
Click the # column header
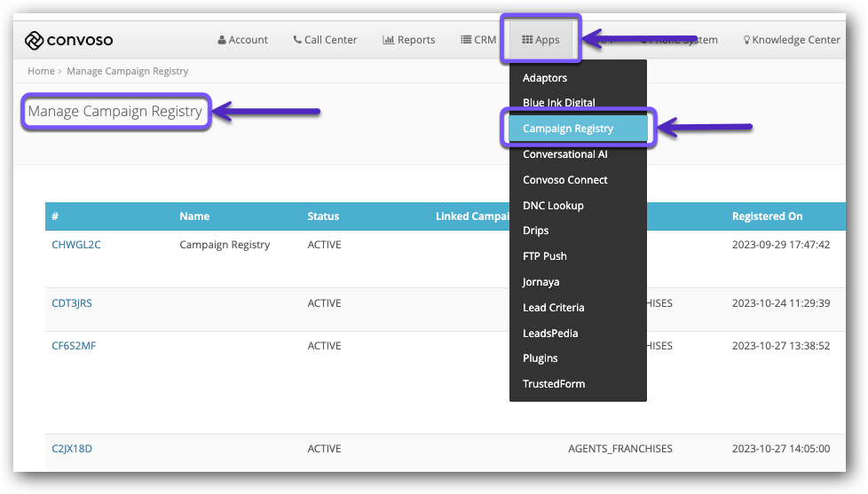(x=55, y=216)
